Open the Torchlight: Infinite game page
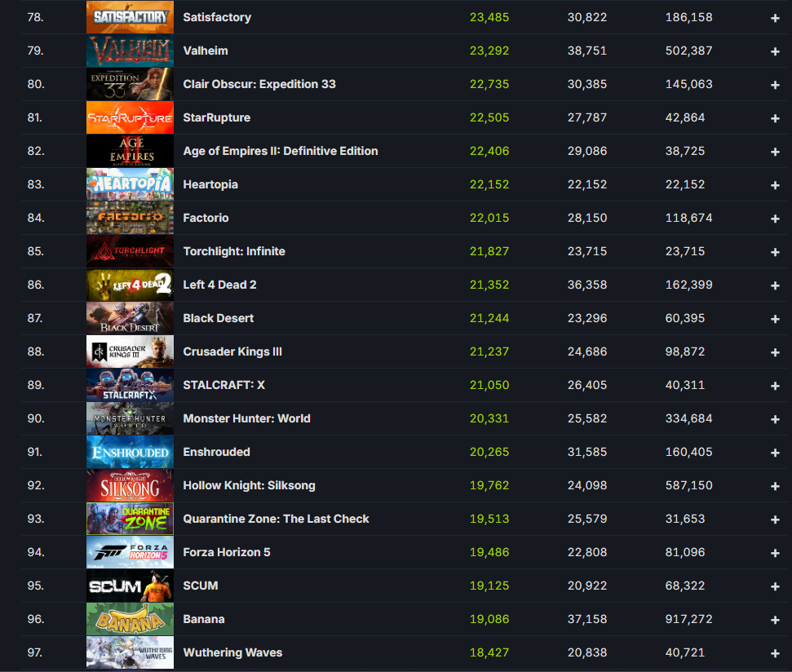Image resolution: width=792 pixels, height=672 pixels. click(x=234, y=251)
